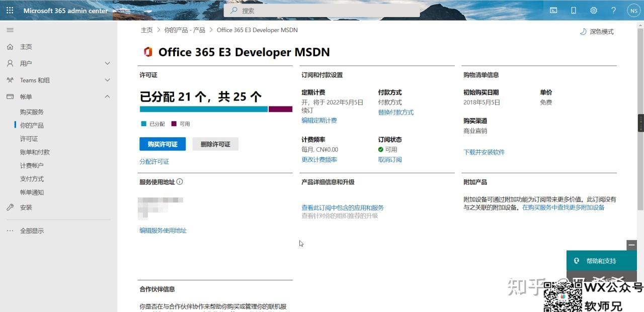The image size is (644, 312).
Task: Open the app launcher waffle icon
Action: (10, 10)
